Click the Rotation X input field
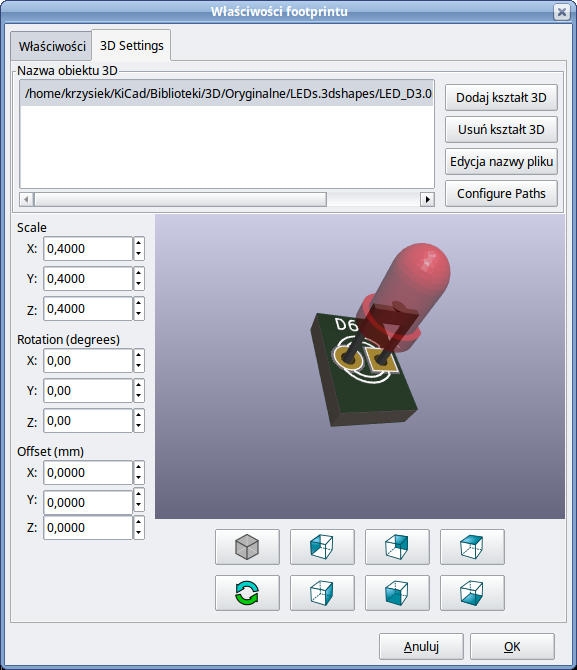The width and height of the screenshot is (577, 670). click(88, 361)
